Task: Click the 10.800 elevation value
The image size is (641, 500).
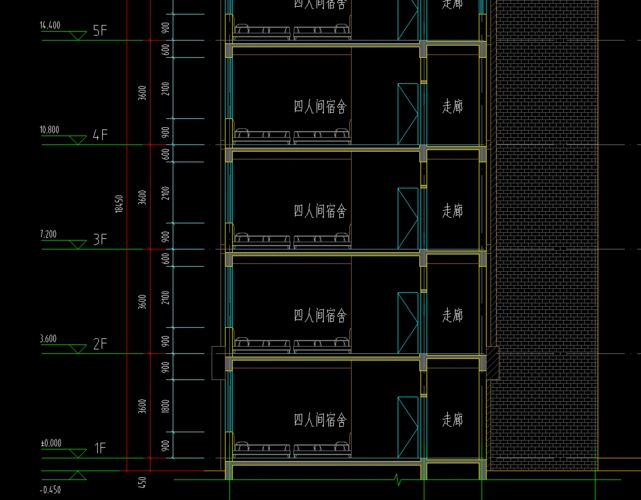Action: click(50, 130)
